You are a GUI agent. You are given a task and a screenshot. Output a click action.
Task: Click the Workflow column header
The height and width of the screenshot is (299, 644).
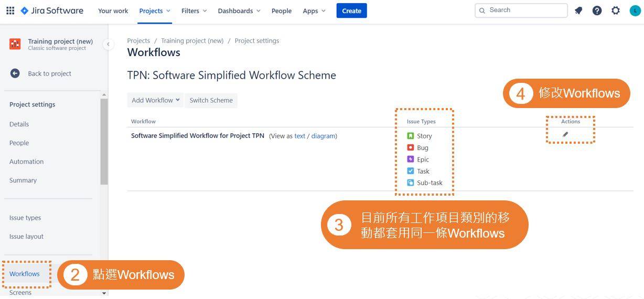(143, 121)
